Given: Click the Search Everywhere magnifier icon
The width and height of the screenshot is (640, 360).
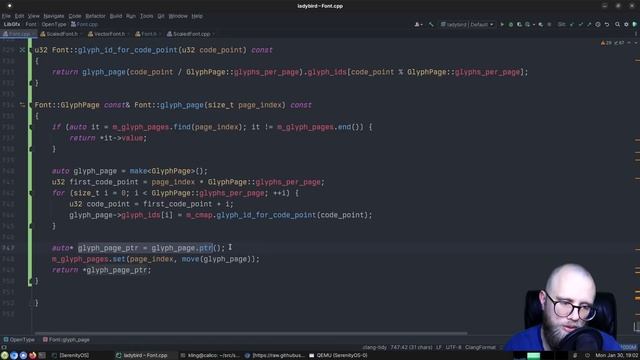Looking at the screenshot, I should (618, 24).
